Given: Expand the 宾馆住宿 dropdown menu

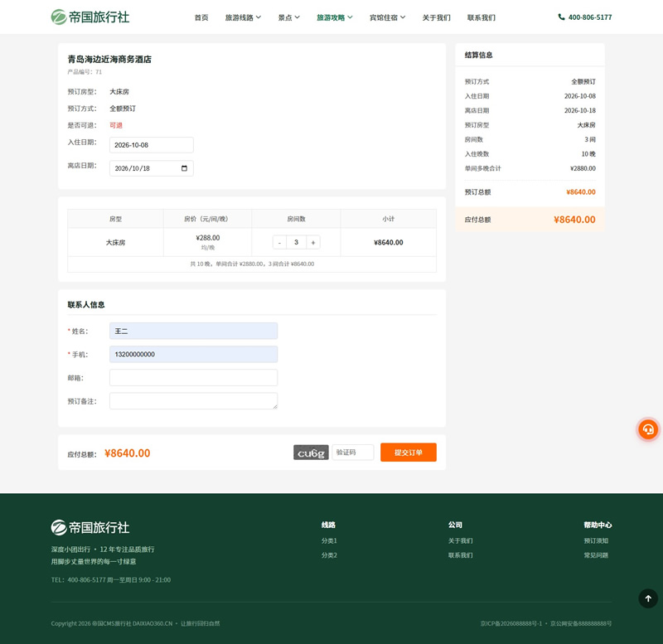Looking at the screenshot, I should point(387,17).
